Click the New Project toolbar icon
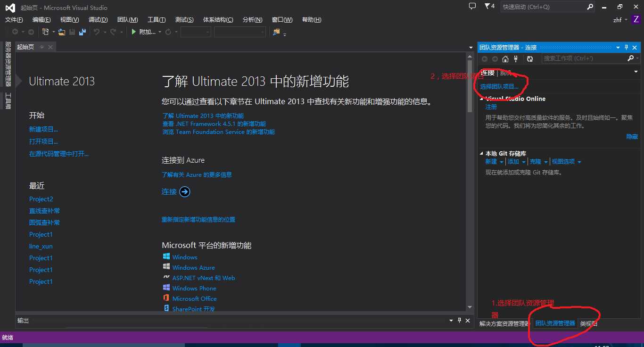Screen dimensions: 644x347 tap(46, 32)
